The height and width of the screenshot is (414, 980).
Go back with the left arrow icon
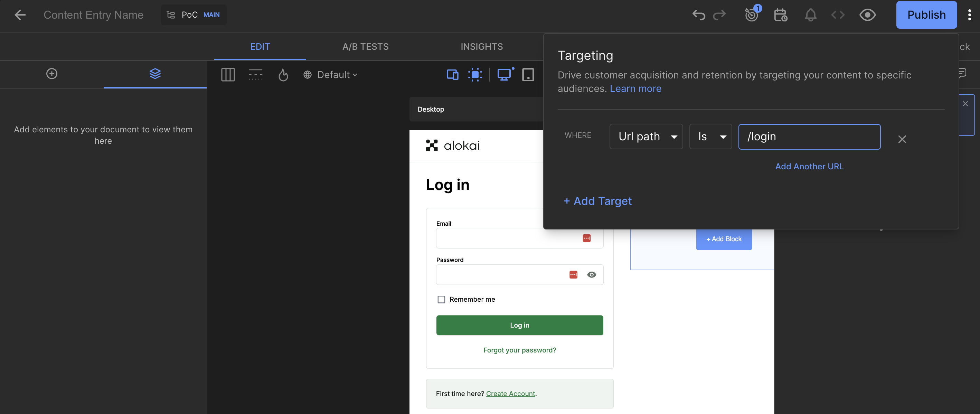tap(20, 15)
